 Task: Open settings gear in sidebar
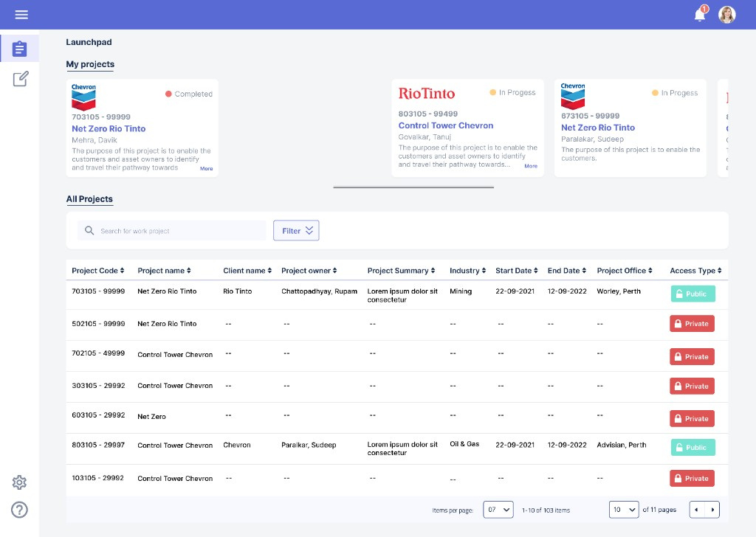[19, 482]
